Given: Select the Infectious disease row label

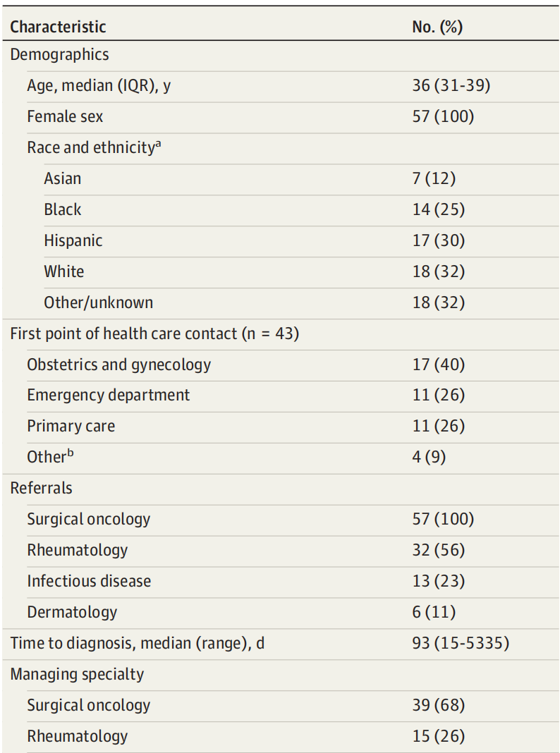Looking at the screenshot, I should coord(89,581).
